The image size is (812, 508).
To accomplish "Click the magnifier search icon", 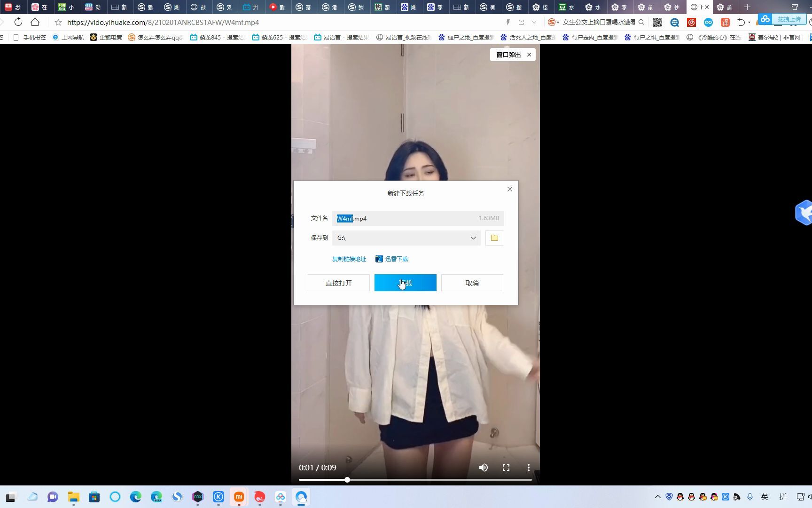I will (641, 22).
